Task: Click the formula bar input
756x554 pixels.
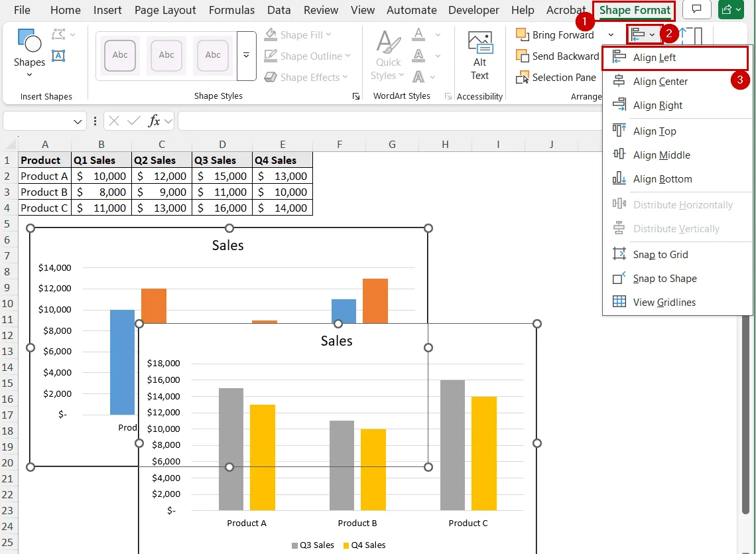Action: coord(389,121)
